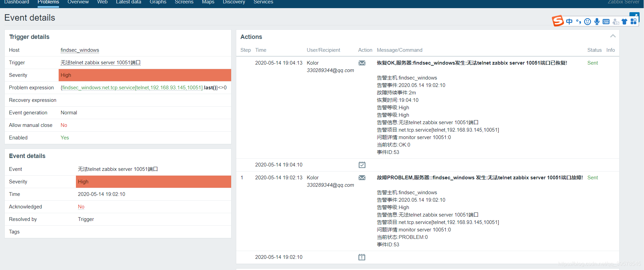The image size is (644, 270).
Task: Click Step column header
Action: [x=246, y=50]
